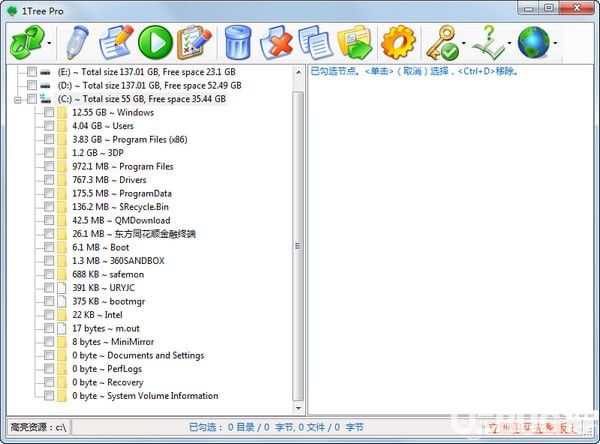Click the folder with green arrow icon
600x444 pixels.
[355, 42]
